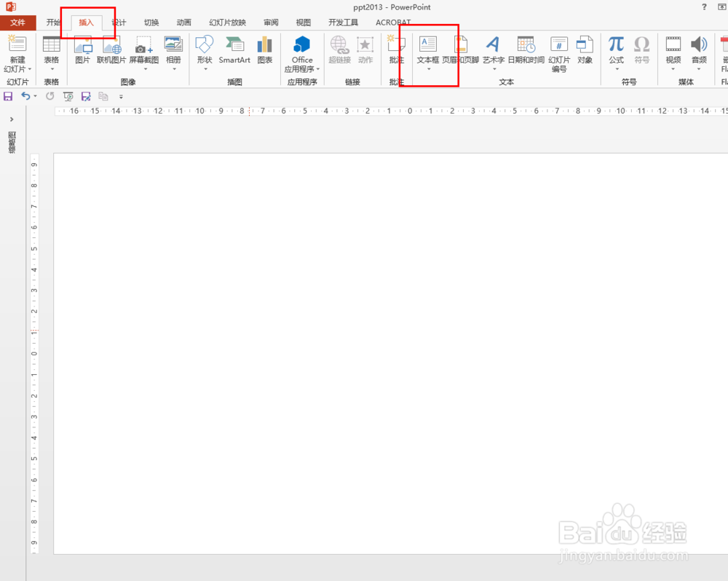Expand the Video dropdown arrow

coord(673,69)
